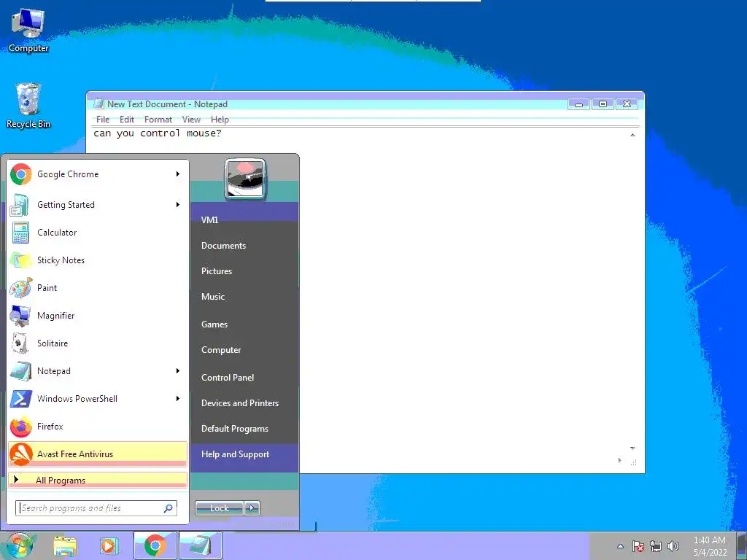Open shutdown options arrow beside Lock

[252, 508]
